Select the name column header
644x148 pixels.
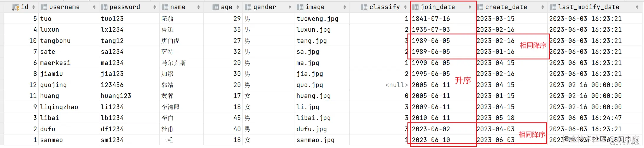181,7
